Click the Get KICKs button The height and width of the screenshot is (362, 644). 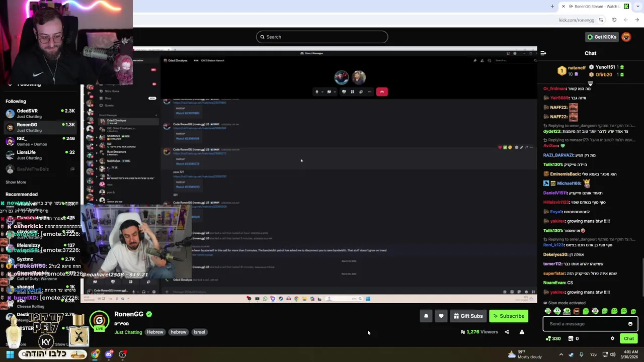[601, 37]
